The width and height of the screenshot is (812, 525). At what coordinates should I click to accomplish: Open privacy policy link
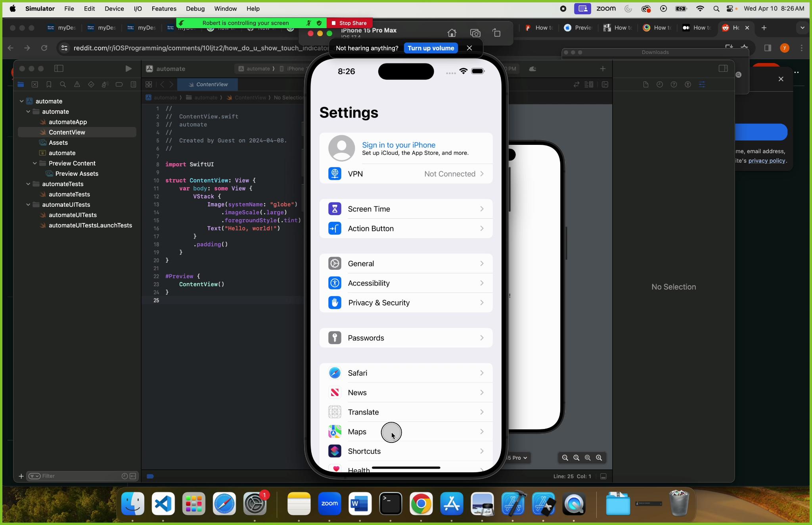[766, 161]
